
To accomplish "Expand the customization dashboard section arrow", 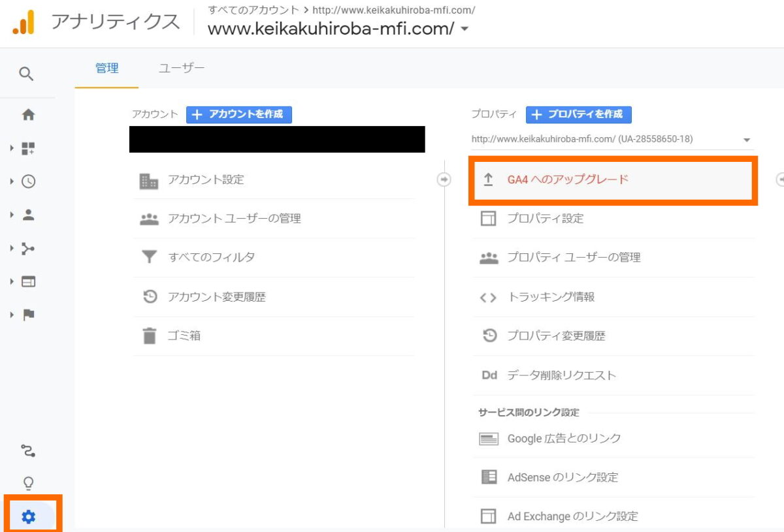I will (x=12, y=149).
